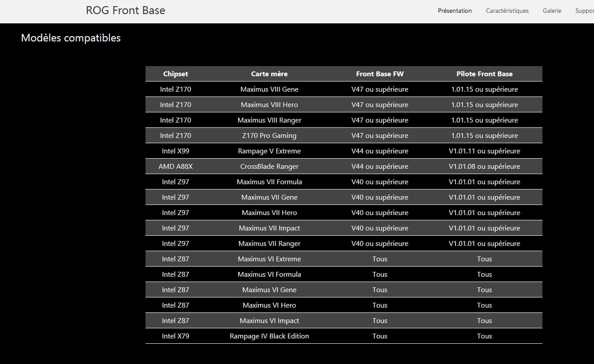Select the Maximus VII Hero cell
This screenshot has height=364, width=594.
point(269,213)
